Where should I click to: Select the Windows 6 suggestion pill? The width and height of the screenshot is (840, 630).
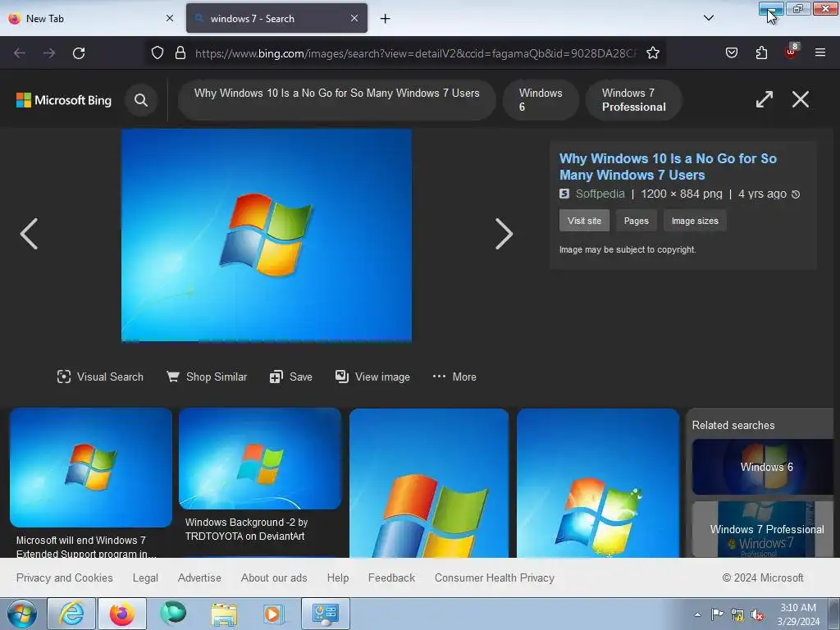(541, 100)
